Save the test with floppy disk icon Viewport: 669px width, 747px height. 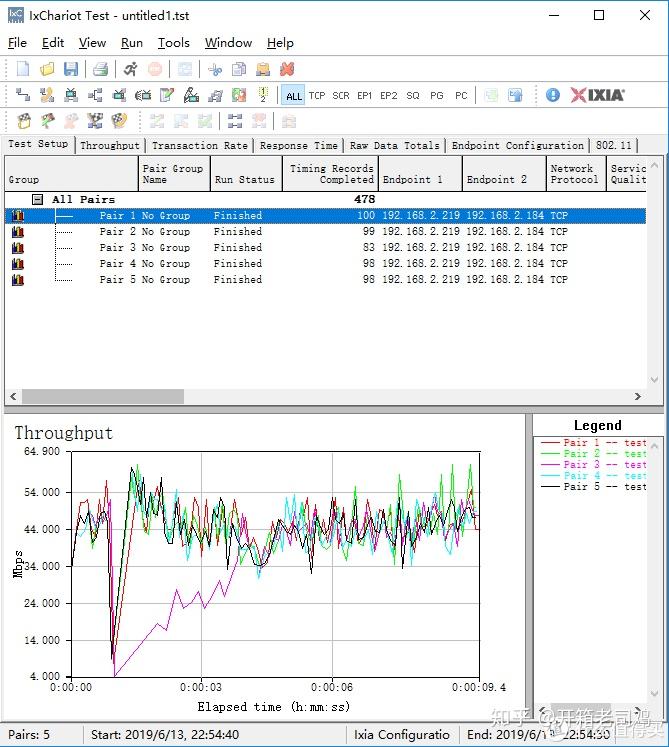click(x=71, y=69)
